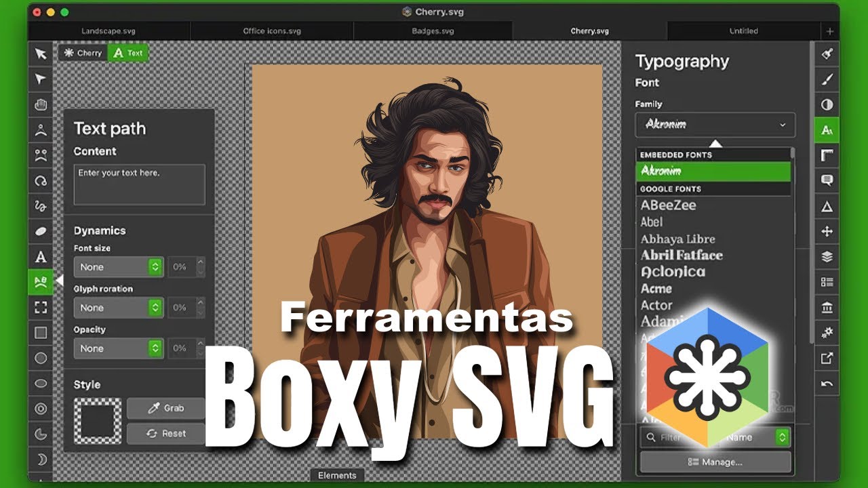Open the Name sort order dropdown
Viewport: 868px width, 488px height.
pyautogui.click(x=755, y=437)
